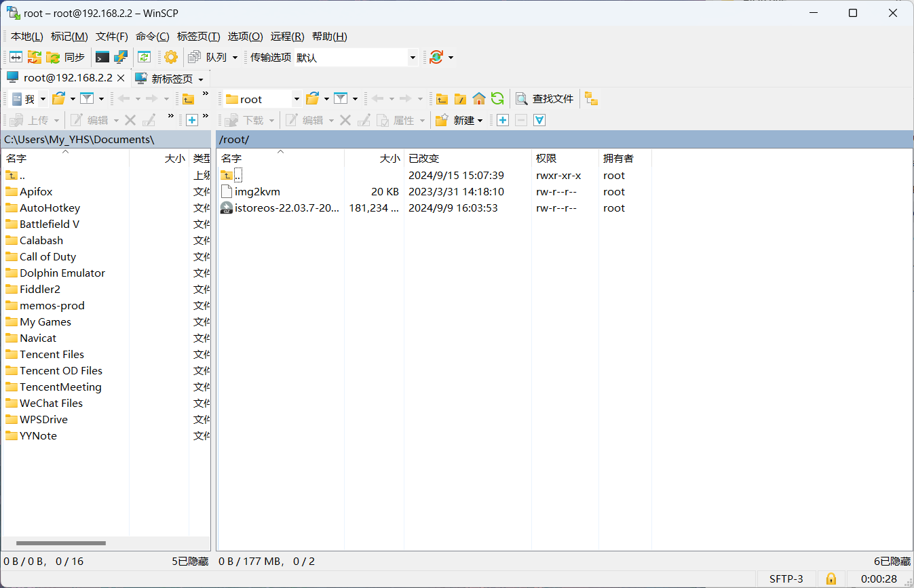Click the local parent directory icon

pyautogui.click(x=189, y=99)
